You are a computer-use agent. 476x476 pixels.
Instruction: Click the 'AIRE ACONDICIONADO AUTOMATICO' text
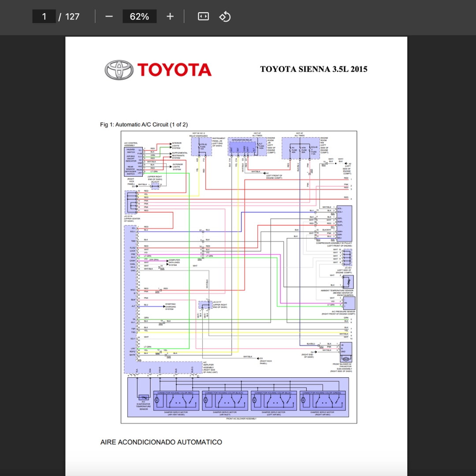(161, 442)
